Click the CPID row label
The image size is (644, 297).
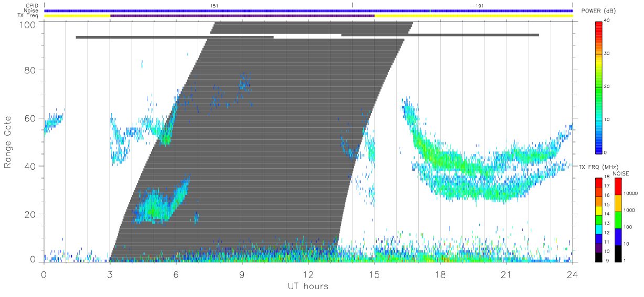click(31, 6)
